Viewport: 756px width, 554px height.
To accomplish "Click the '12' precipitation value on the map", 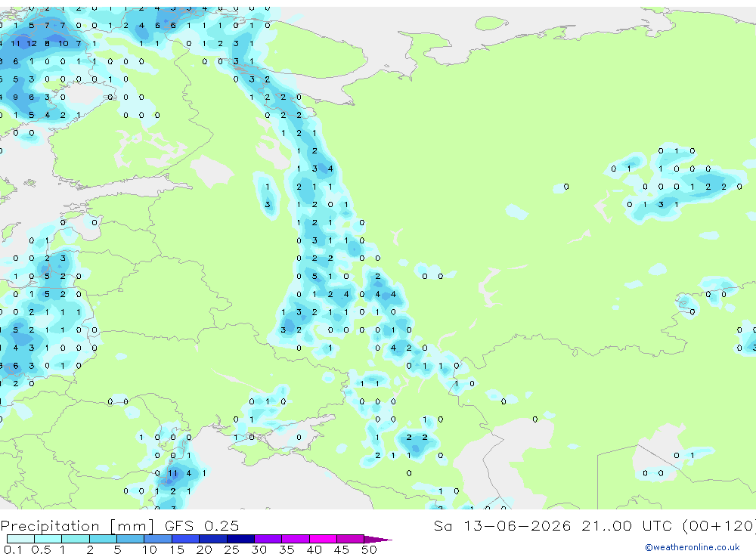I will pos(32,43).
